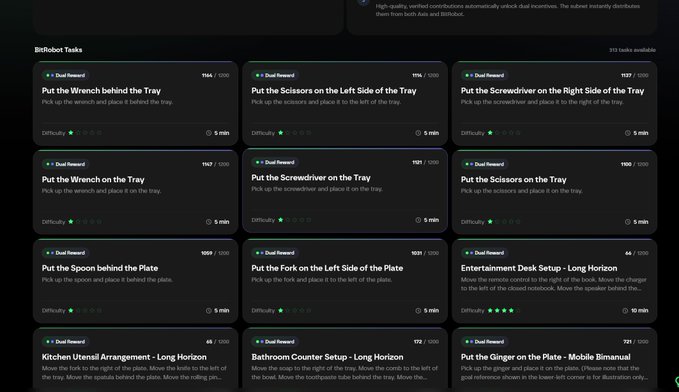Click Dual Reward badge on Bathroom Counter Setup card
This screenshot has width=679, height=392.
click(275, 342)
